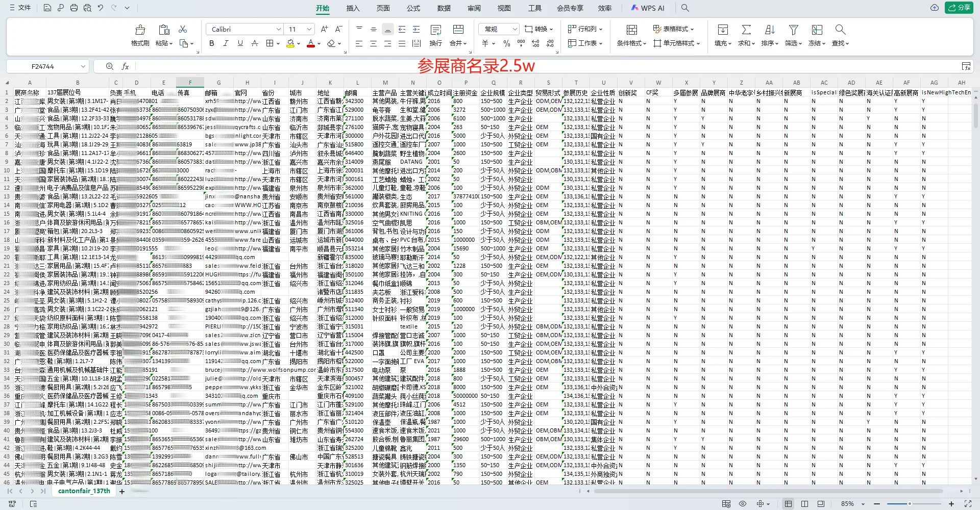Image resolution: width=980 pixels, height=510 pixels.
Task: Apply percent style to the cell
Action: point(507,43)
